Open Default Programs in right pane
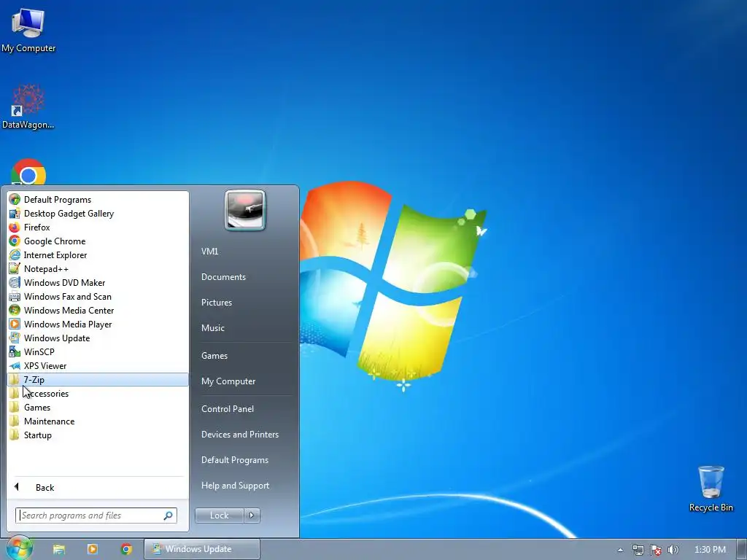 (234, 460)
